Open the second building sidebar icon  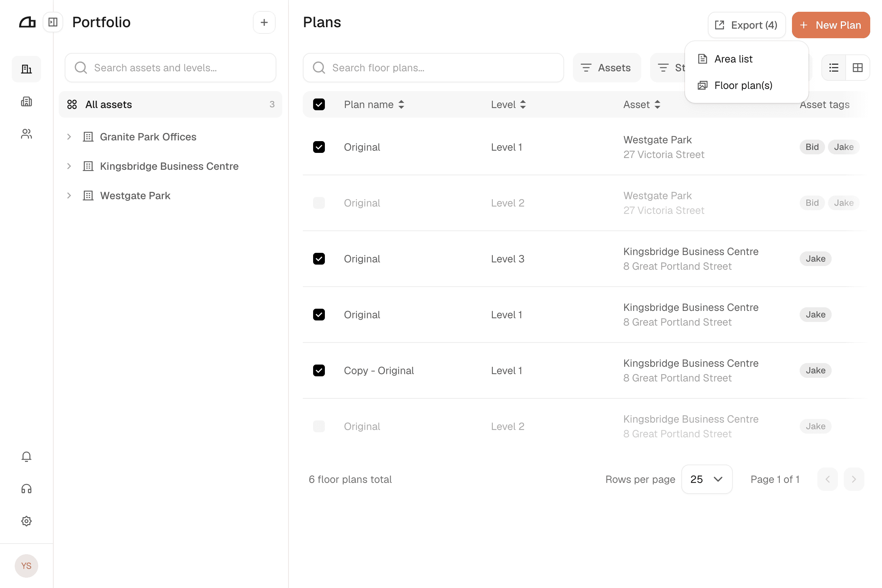coord(26,101)
